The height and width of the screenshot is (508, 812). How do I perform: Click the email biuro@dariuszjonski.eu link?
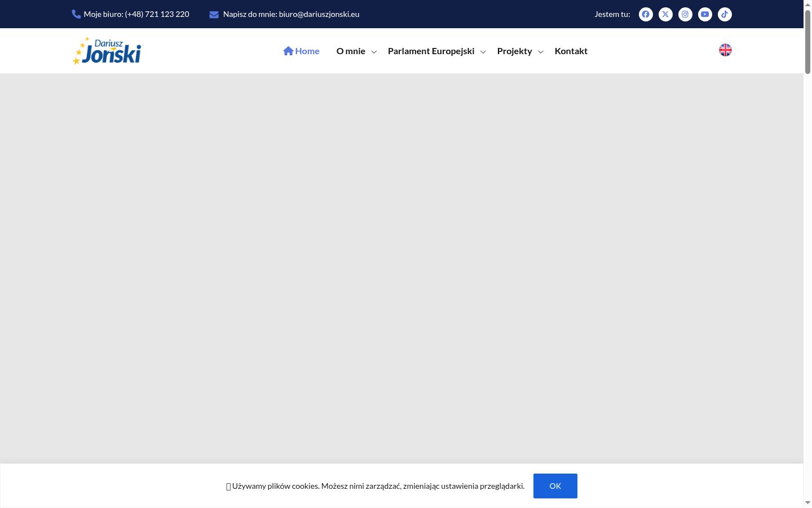coord(319,14)
